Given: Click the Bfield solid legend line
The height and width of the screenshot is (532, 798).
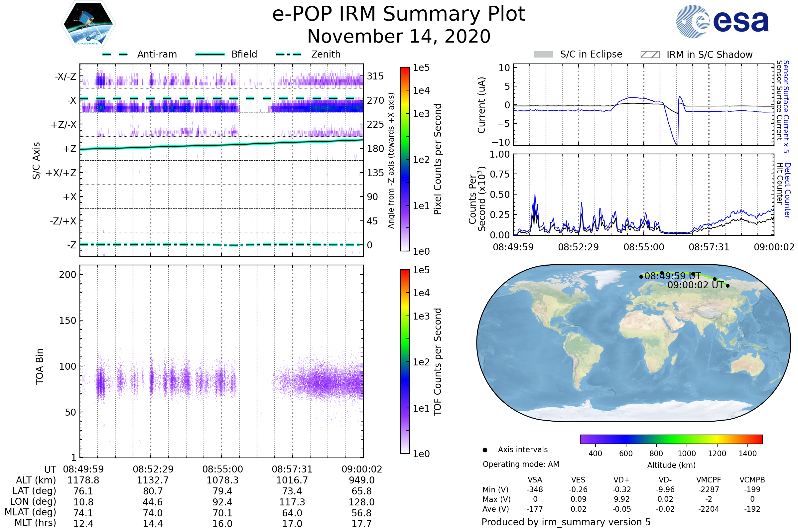Looking at the screenshot, I should click(x=210, y=54).
